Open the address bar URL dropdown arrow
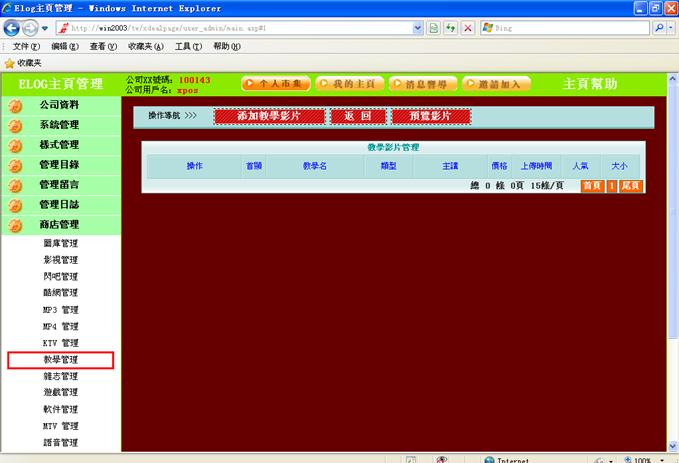 click(418, 28)
